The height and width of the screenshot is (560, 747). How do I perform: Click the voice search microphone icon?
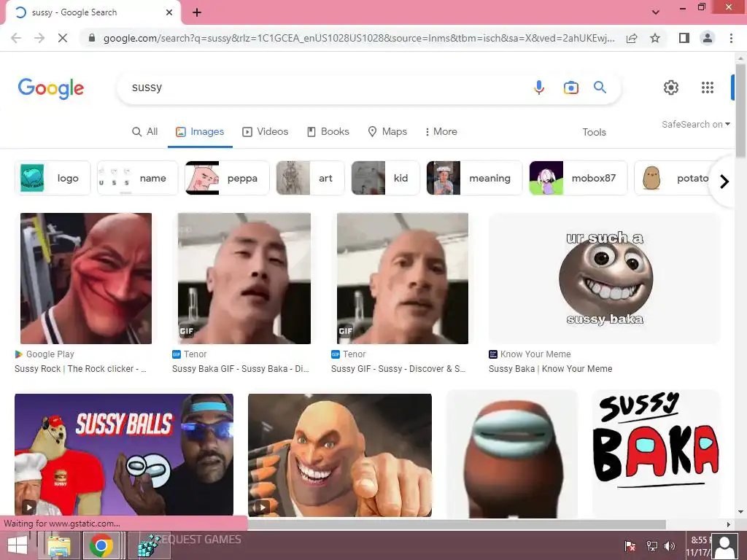[539, 87]
